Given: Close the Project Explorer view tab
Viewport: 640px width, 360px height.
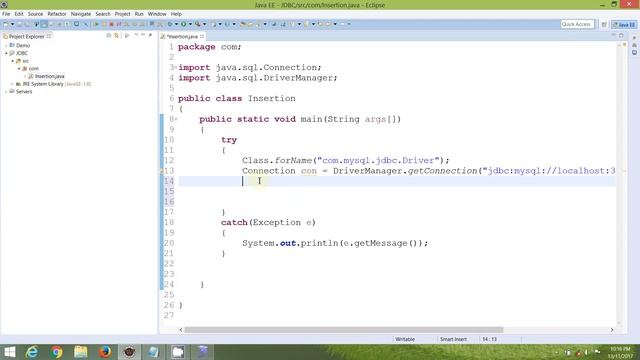Looking at the screenshot, I should [x=49, y=36].
